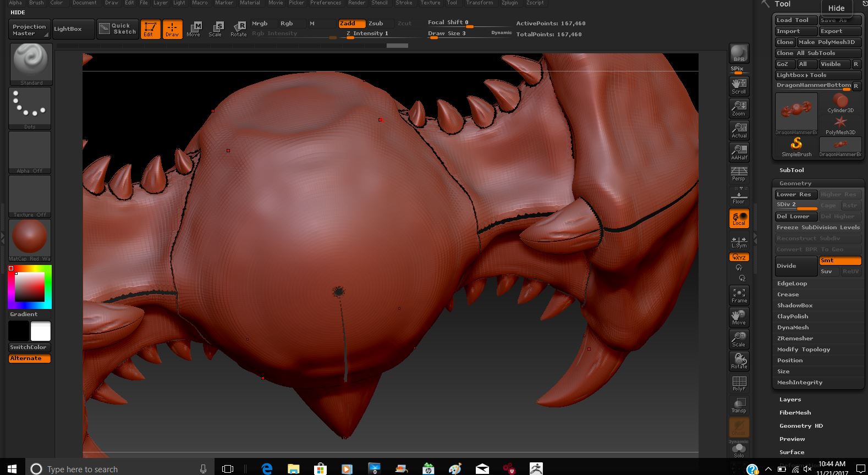Collapse the Geometry section

tap(795, 184)
